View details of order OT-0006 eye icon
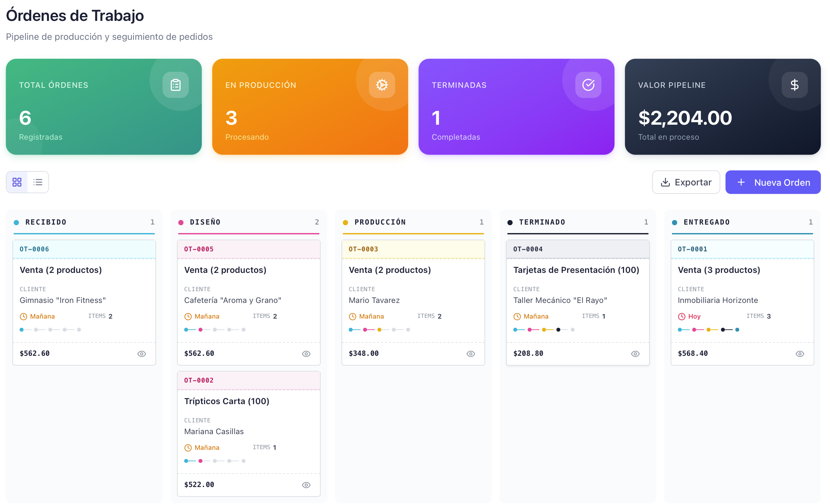The height and width of the screenshot is (504, 830). click(141, 354)
